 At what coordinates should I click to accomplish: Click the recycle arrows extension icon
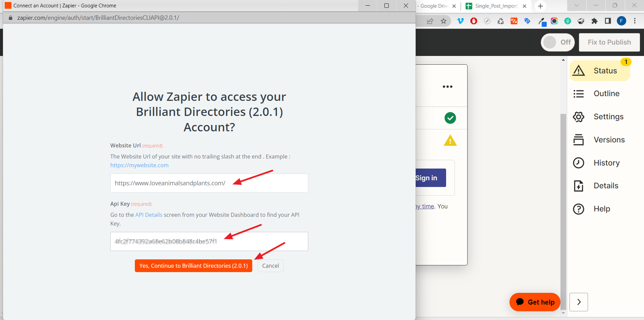click(501, 21)
